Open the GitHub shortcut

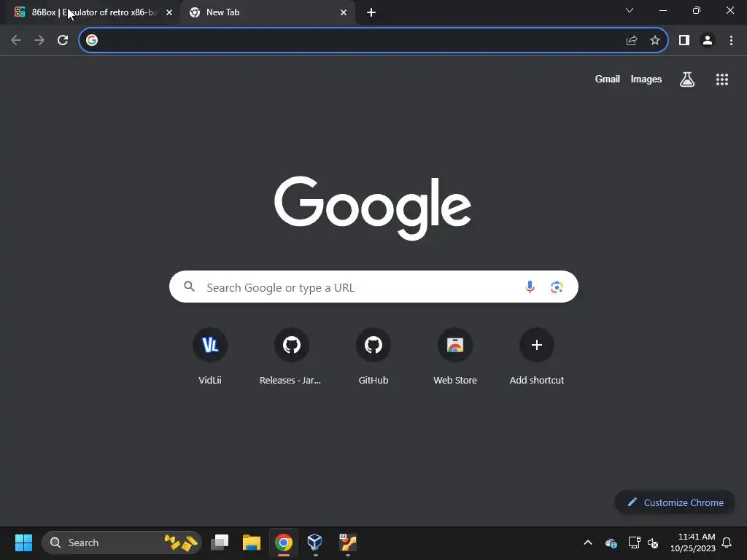[x=373, y=355]
